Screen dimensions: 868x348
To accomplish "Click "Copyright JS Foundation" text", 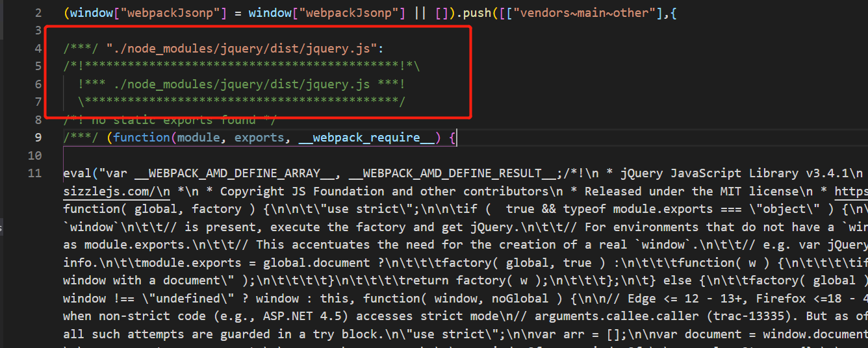I will (x=302, y=192).
